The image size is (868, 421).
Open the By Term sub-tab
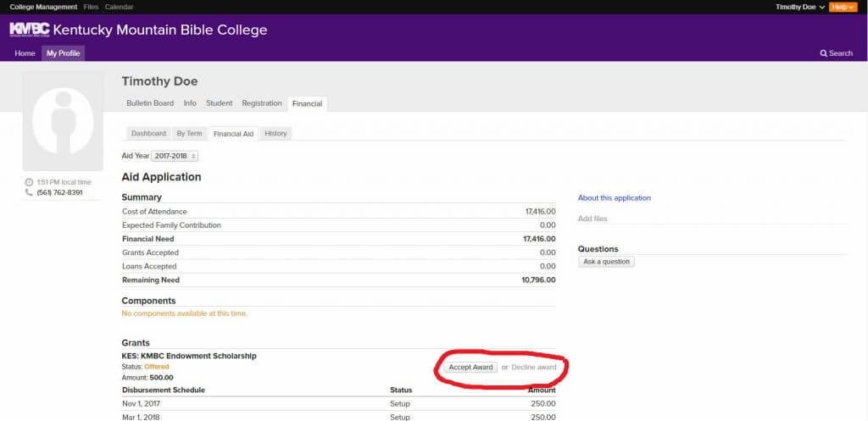tap(189, 133)
